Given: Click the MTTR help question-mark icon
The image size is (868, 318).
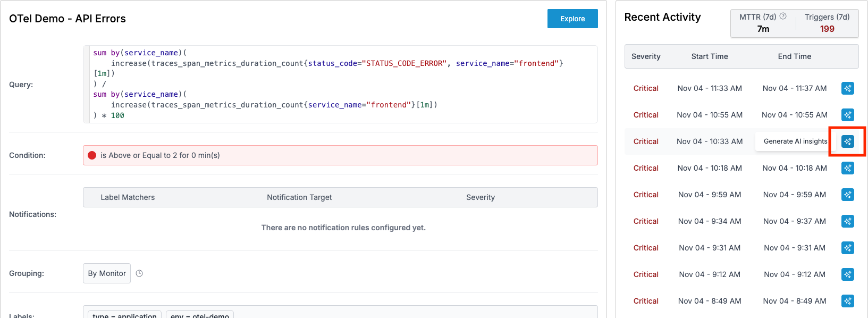Looking at the screenshot, I should coord(783,16).
